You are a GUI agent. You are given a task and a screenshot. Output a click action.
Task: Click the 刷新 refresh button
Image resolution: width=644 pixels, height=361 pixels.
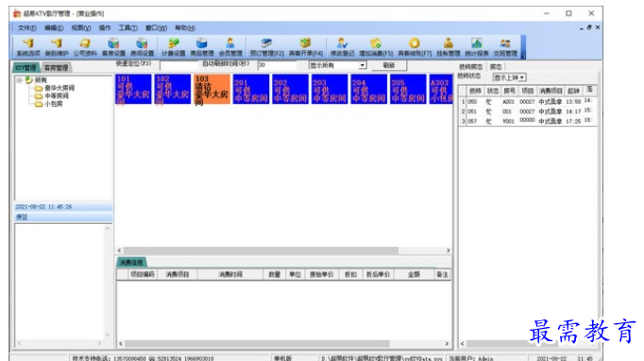pyautogui.click(x=388, y=65)
